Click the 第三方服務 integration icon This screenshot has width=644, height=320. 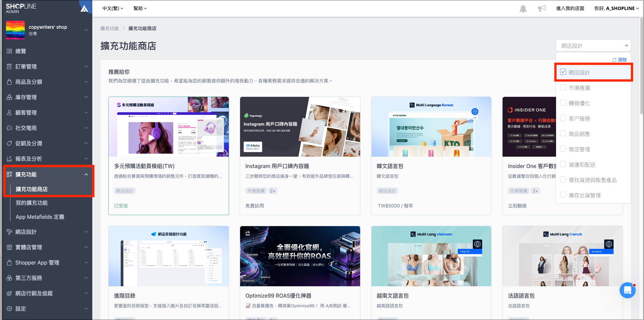(9, 278)
